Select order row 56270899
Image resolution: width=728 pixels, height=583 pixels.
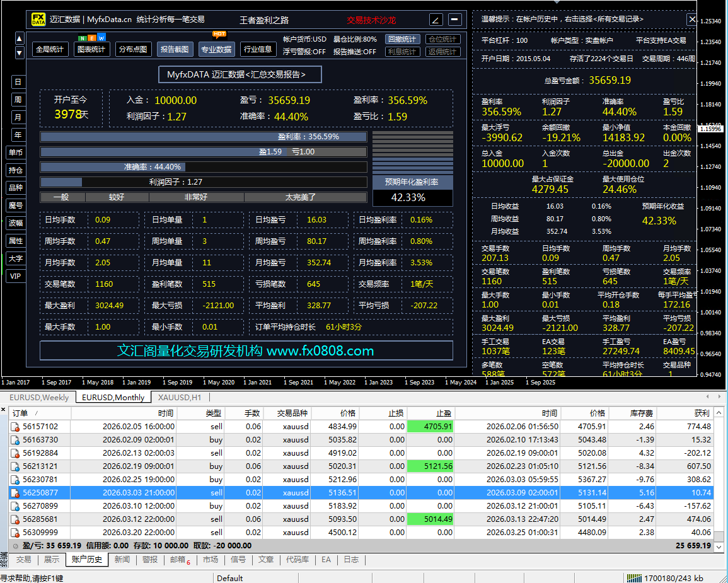[x=40, y=505]
